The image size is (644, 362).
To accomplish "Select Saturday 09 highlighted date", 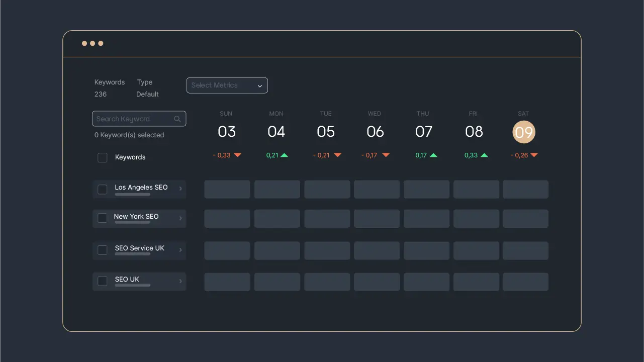I will click(523, 132).
